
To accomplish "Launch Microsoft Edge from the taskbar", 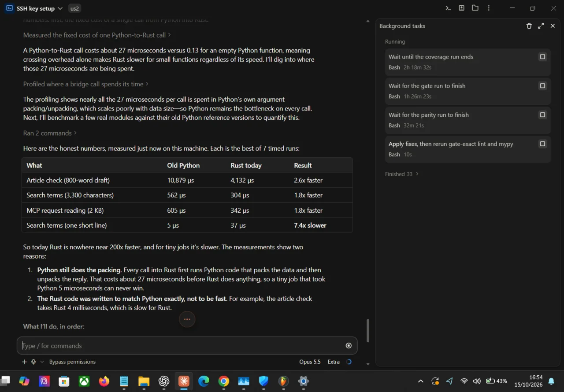I will (204, 381).
